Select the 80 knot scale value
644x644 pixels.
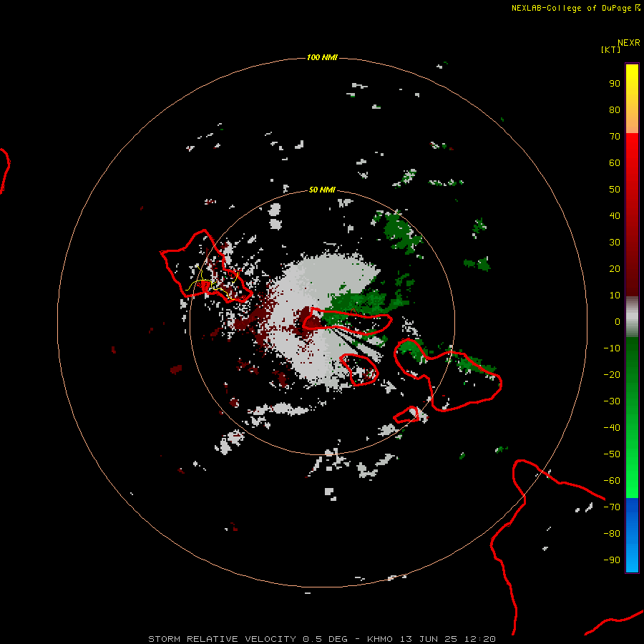(615, 110)
